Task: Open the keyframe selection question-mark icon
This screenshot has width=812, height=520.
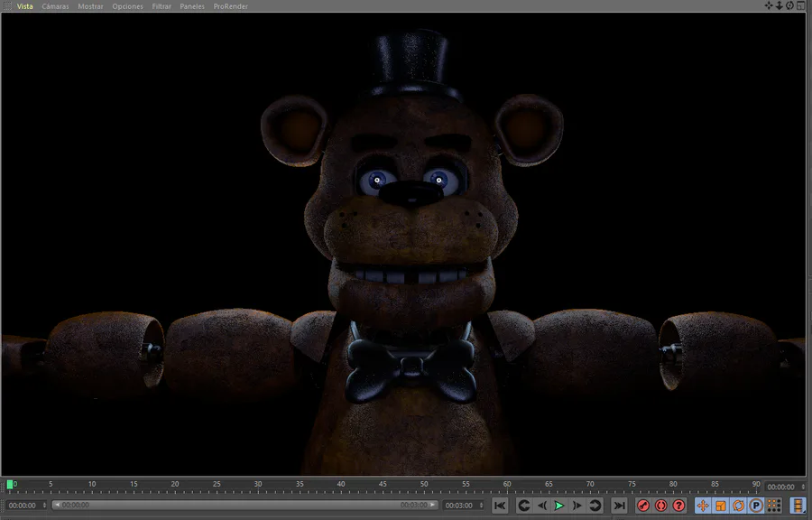Action: pos(678,506)
